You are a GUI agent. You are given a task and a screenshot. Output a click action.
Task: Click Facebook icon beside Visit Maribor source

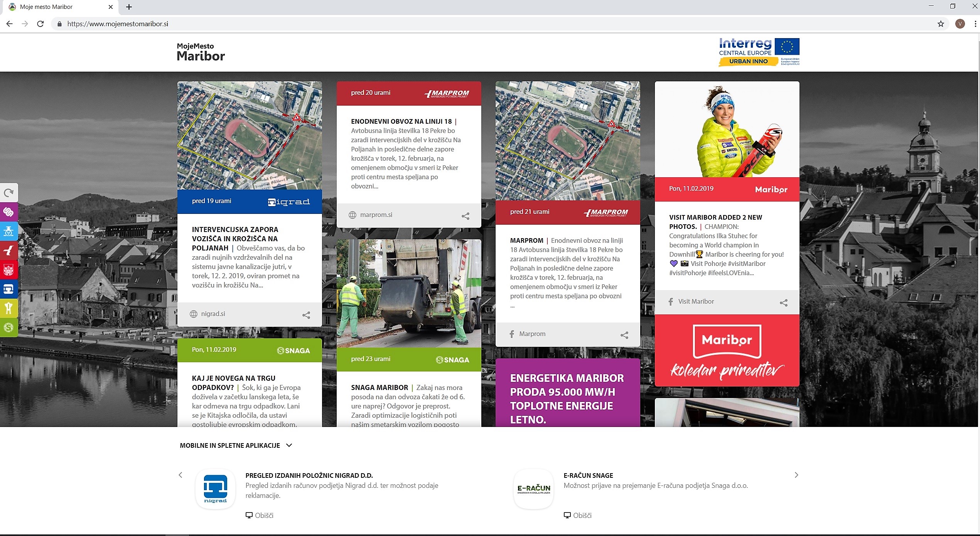(671, 302)
